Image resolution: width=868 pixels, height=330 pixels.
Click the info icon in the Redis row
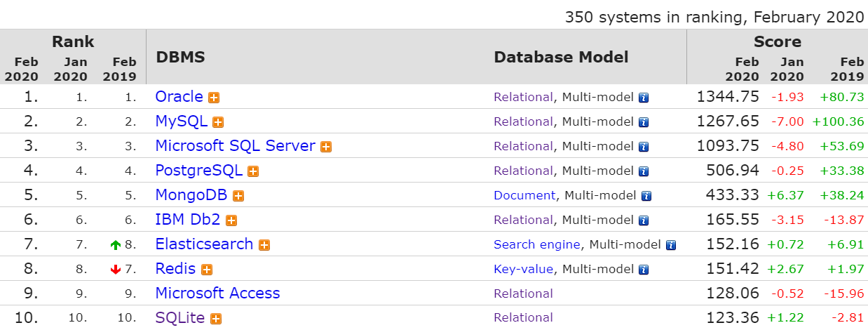(644, 270)
